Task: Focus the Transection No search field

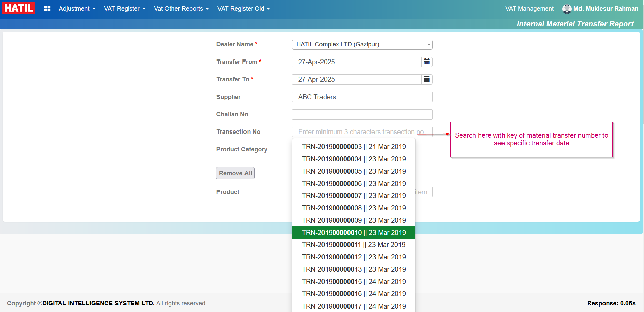Action: click(362, 132)
